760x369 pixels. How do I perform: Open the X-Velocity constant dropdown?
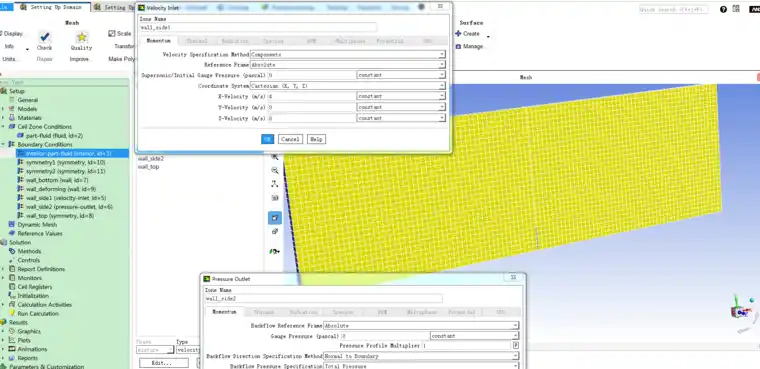(401, 96)
